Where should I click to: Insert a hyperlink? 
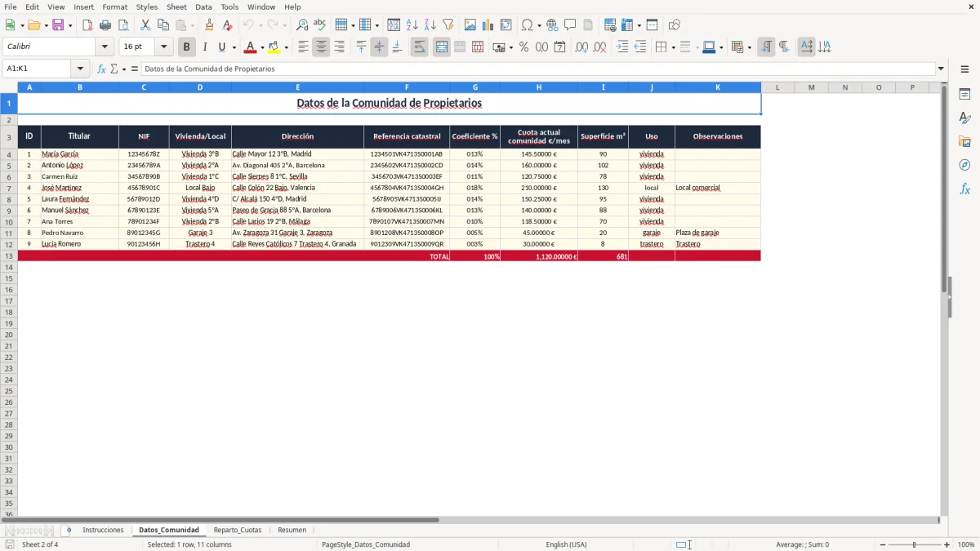coord(552,25)
